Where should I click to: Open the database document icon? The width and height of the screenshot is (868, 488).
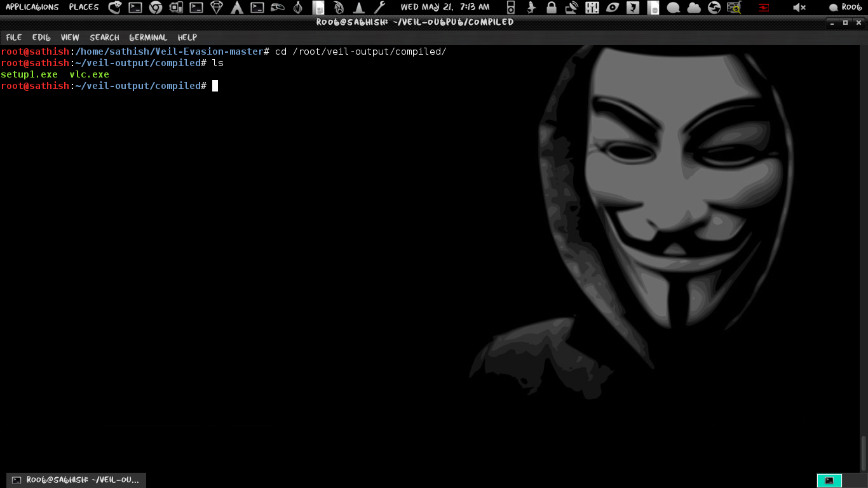tap(653, 8)
